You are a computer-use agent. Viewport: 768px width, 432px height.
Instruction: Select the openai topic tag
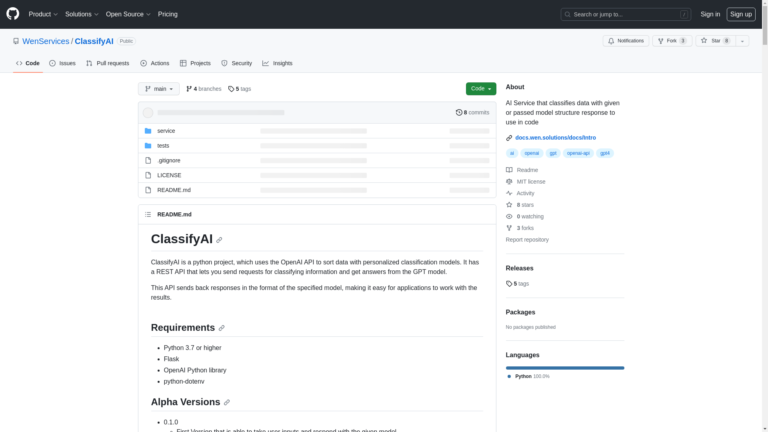(x=531, y=153)
